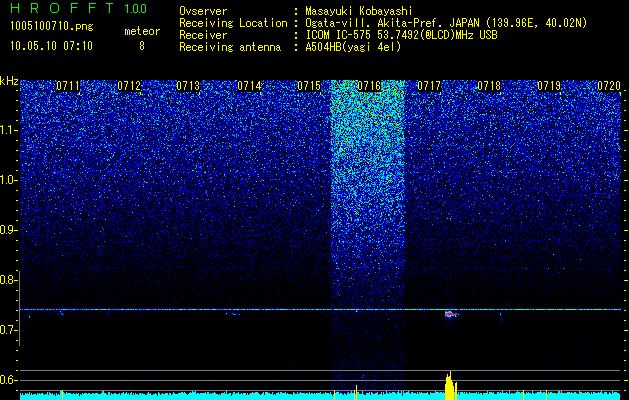
Task: Click the timestamp 10.05.10 07:10
Action: (51, 46)
